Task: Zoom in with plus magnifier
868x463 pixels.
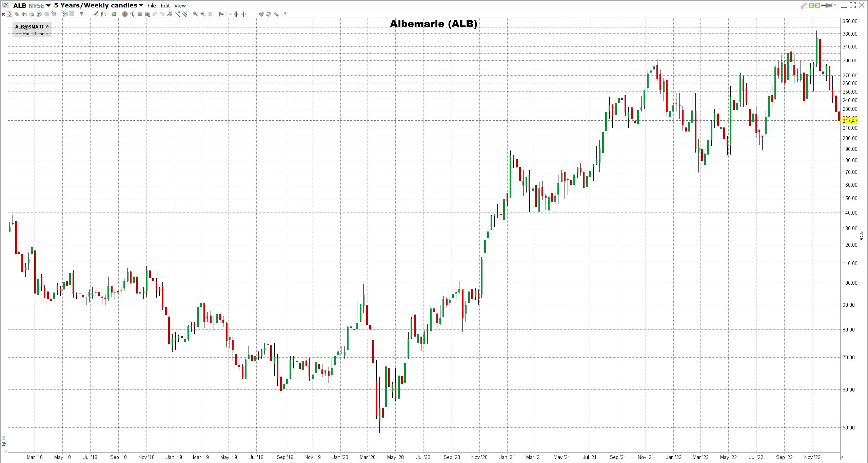Action: [195, 14]
